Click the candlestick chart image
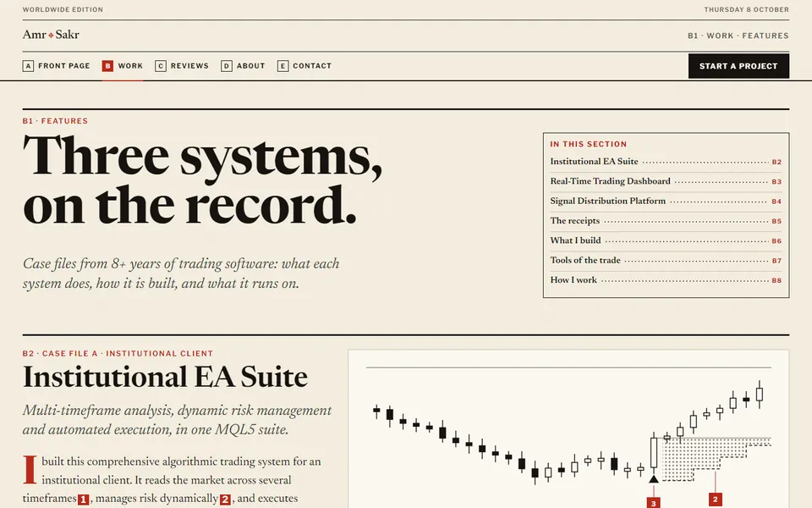Viewport: 812px width, 508px height. pos(568,429)
